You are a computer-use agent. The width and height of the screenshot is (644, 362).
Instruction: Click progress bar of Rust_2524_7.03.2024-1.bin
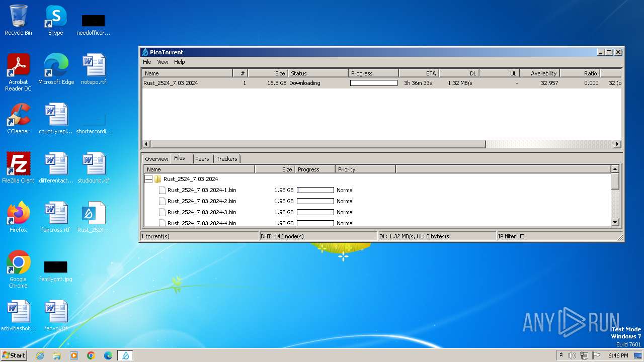[x=315, y=190]
